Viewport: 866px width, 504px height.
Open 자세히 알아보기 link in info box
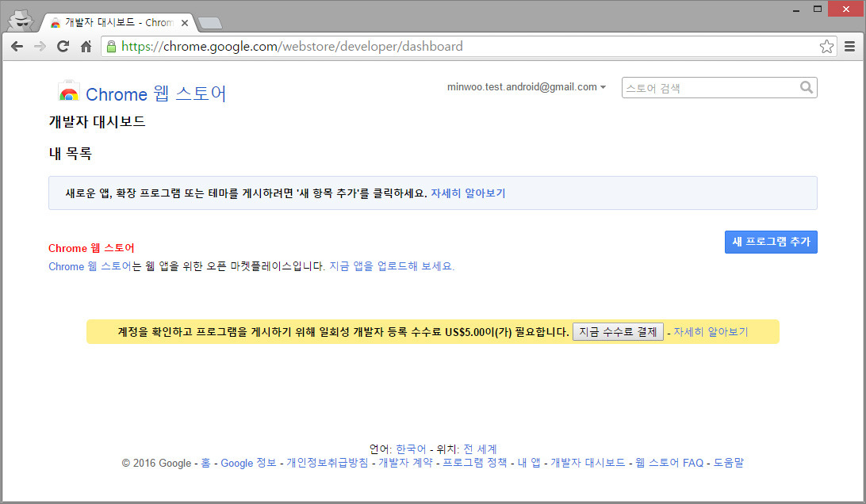(469, 193)
